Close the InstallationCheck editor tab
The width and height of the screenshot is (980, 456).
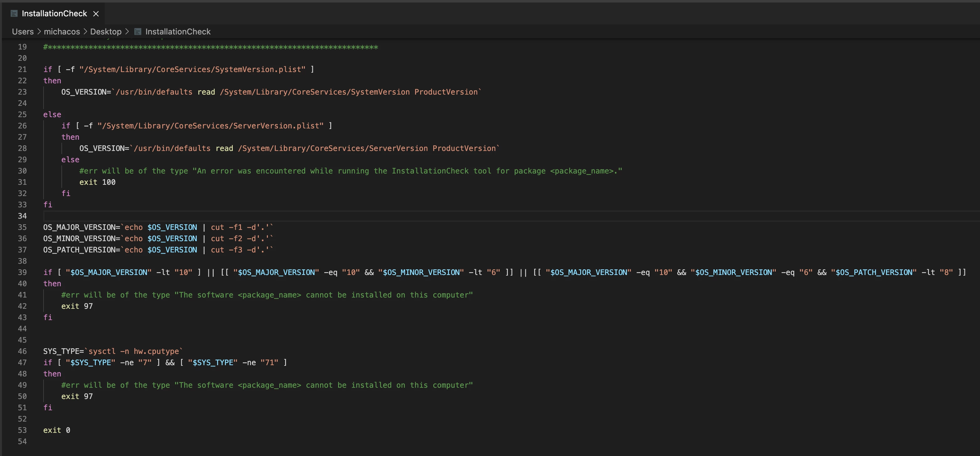pos(96,14)
